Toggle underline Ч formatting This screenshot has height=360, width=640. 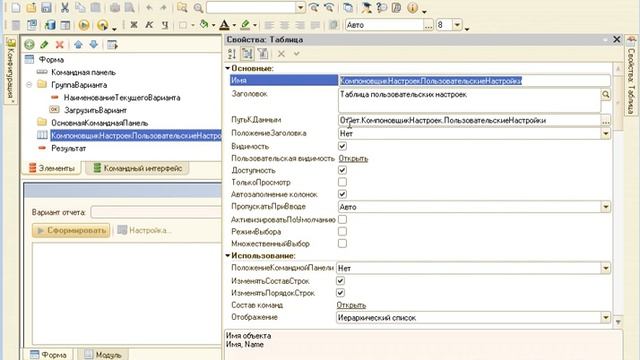point(164,25)
